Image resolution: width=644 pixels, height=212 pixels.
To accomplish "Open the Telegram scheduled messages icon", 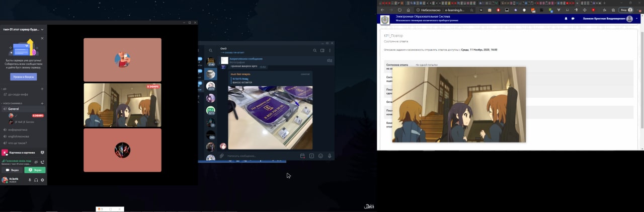I will pos(302,156).
